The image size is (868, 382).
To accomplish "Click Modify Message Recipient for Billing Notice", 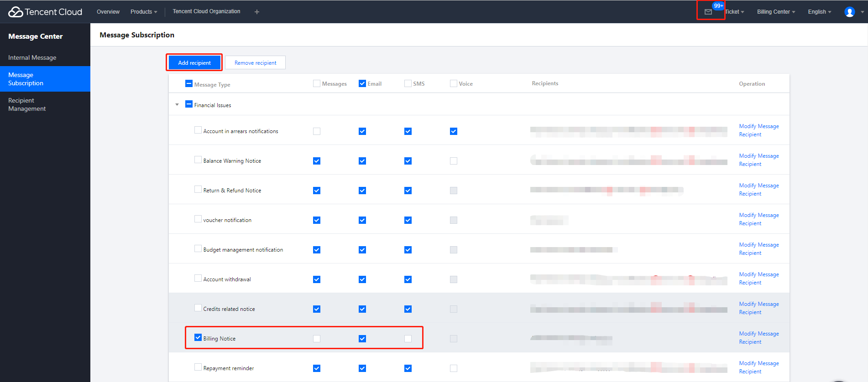I will (x=758, y=338).
